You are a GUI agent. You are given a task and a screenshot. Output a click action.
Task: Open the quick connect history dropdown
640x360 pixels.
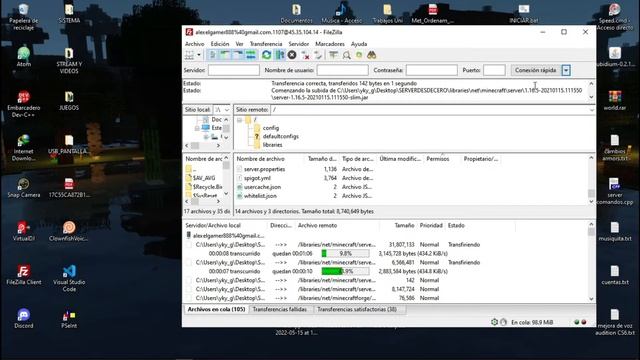tap(566, 70)
